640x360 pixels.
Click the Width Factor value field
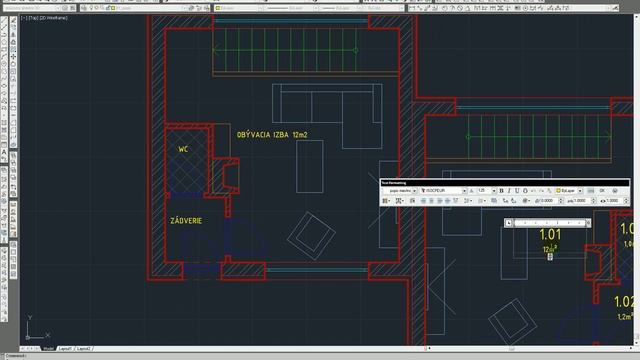pos(613,200)
